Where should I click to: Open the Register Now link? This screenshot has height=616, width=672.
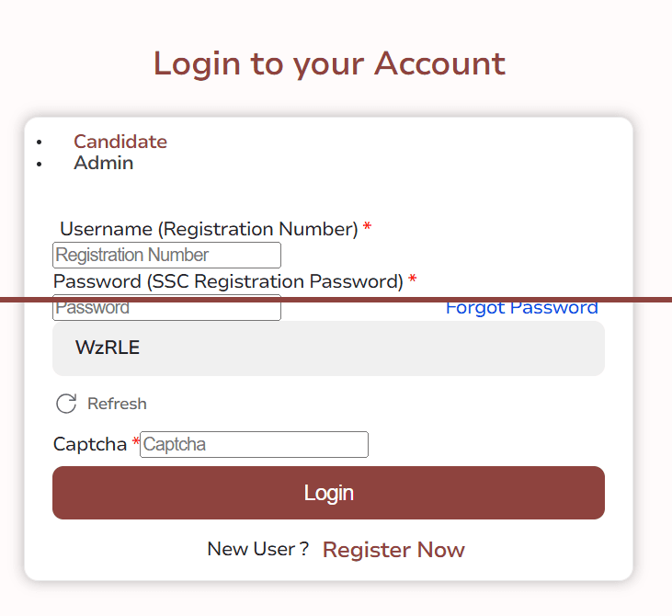click(393, 550)
